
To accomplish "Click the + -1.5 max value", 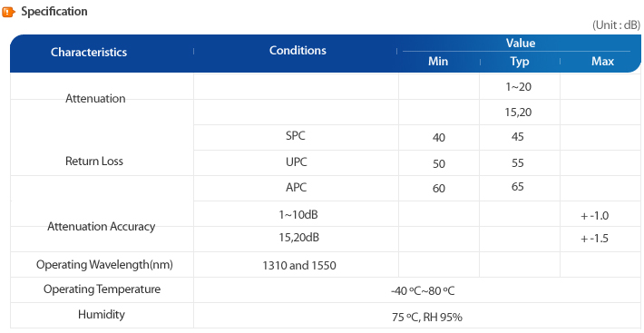I will [x=594, y=239].
